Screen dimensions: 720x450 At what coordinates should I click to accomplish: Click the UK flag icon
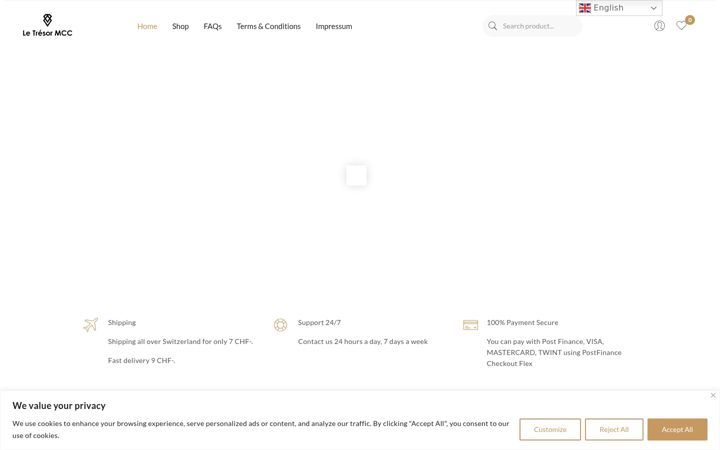tap(585, 8)
